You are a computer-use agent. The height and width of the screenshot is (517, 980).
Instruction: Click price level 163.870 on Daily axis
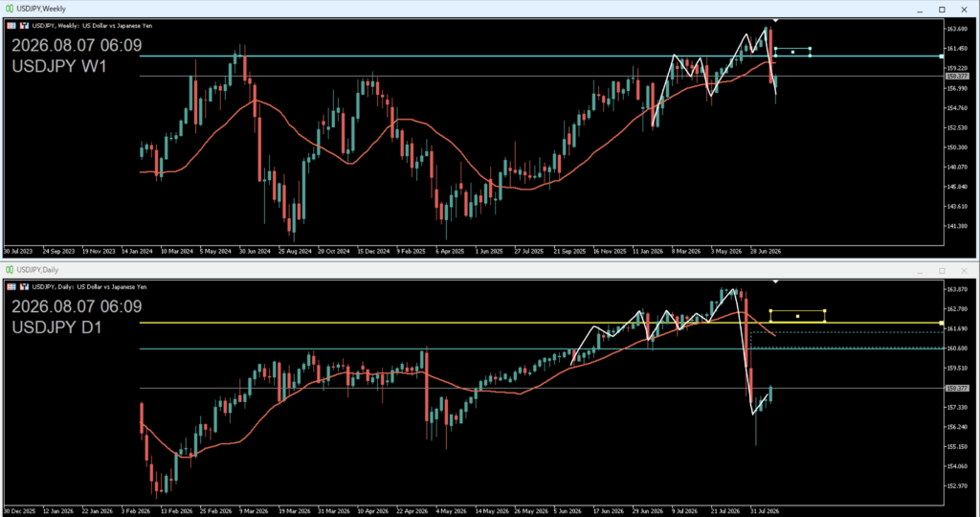[x=957, y=289]
